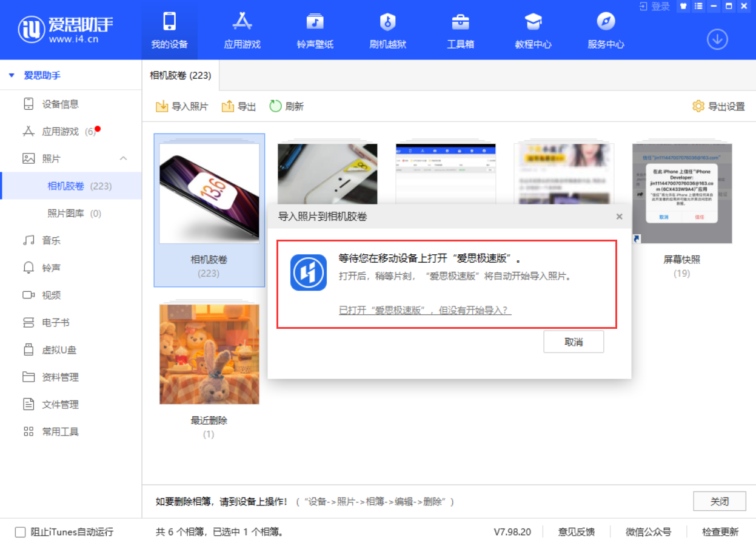Screen dimensions: 756x543
Task: Click the 刷新 refresh button
Action: [287, 106]
